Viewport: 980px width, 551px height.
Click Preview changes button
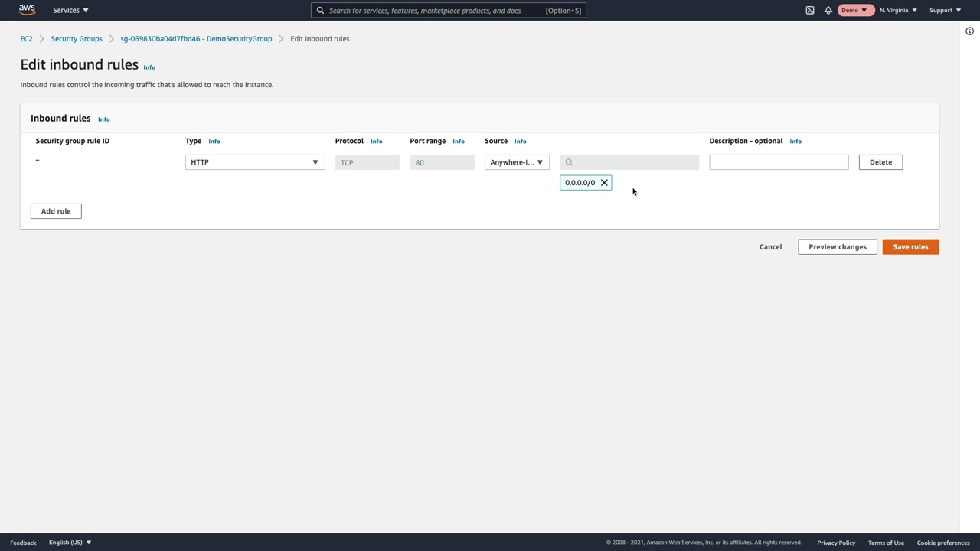click(x=838, y=247)
